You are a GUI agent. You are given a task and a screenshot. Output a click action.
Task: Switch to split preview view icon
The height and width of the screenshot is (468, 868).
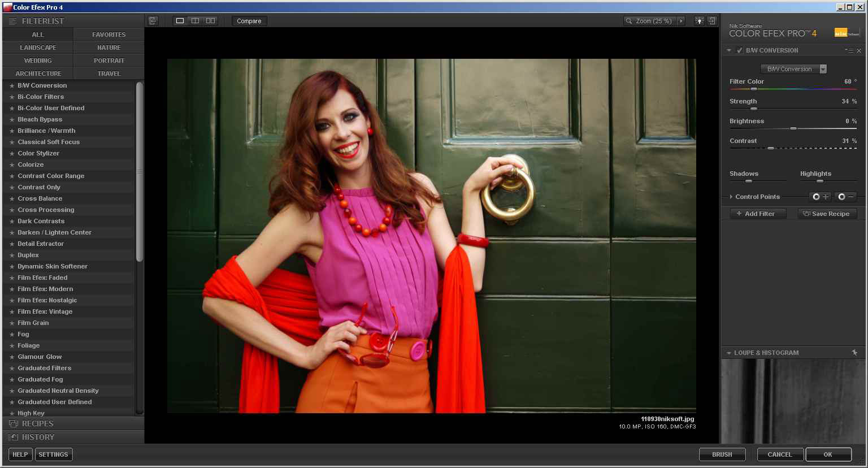coord(194,20)
